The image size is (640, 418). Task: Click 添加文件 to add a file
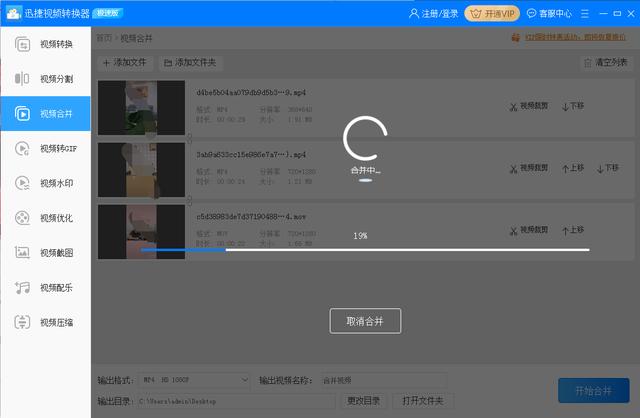click(125, 62)
